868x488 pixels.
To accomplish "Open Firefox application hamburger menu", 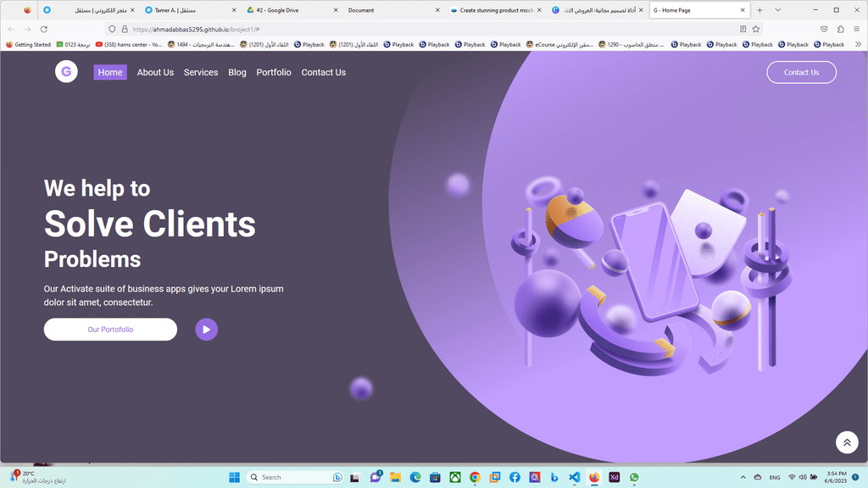I will (x=856, y=29).
